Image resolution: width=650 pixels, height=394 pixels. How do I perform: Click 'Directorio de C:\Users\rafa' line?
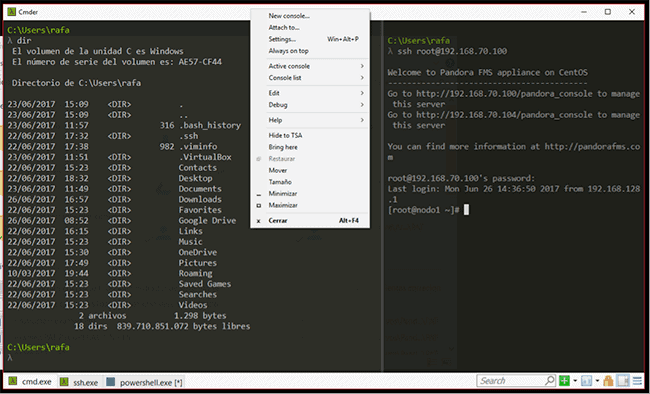pyautogui.click(x=76, y=83)
